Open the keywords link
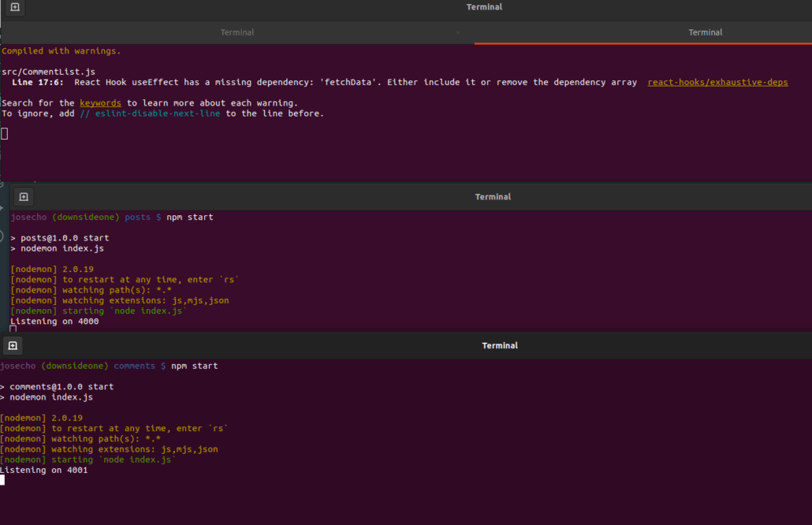812x525 pixels. [100, 103]
